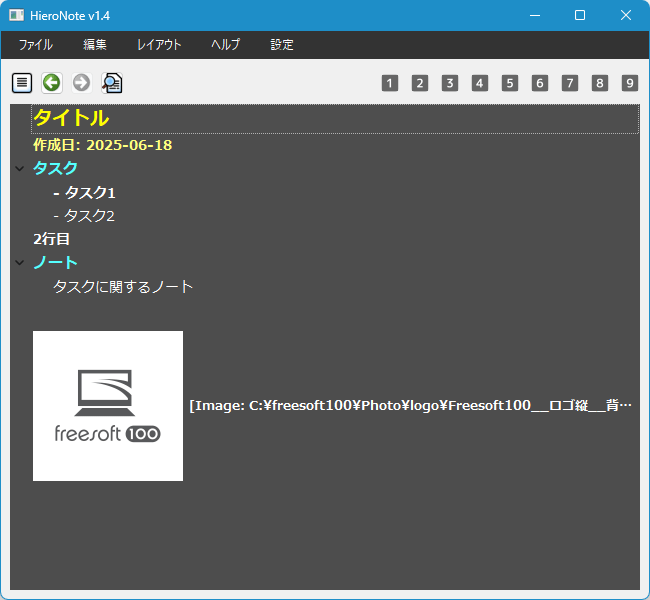Click the ノート heading text

tap(55, 262)
